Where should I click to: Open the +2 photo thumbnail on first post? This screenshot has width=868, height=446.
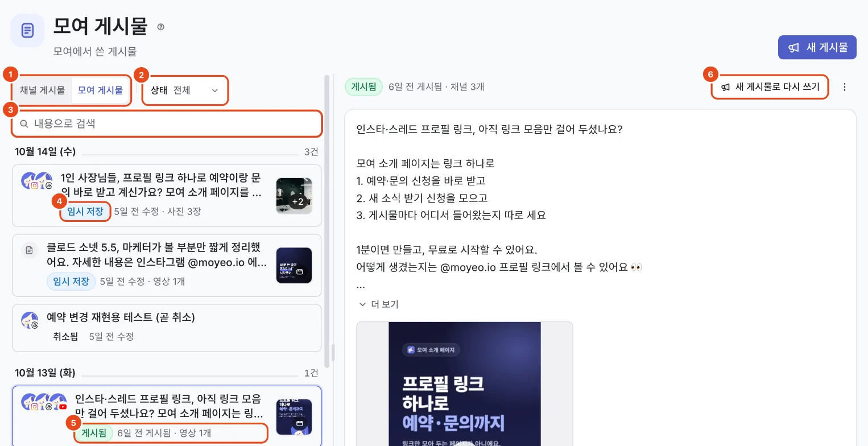click(294, 195)
